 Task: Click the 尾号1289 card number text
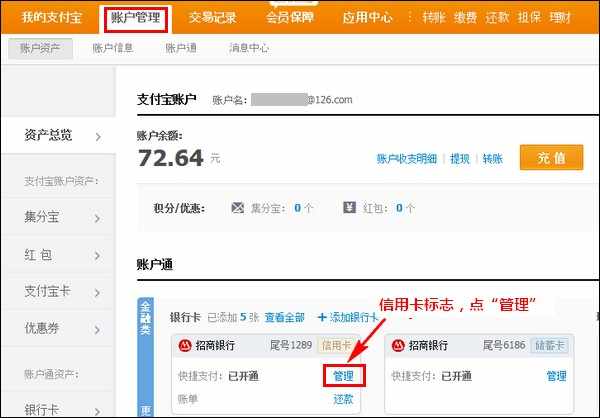click(291, 346)
